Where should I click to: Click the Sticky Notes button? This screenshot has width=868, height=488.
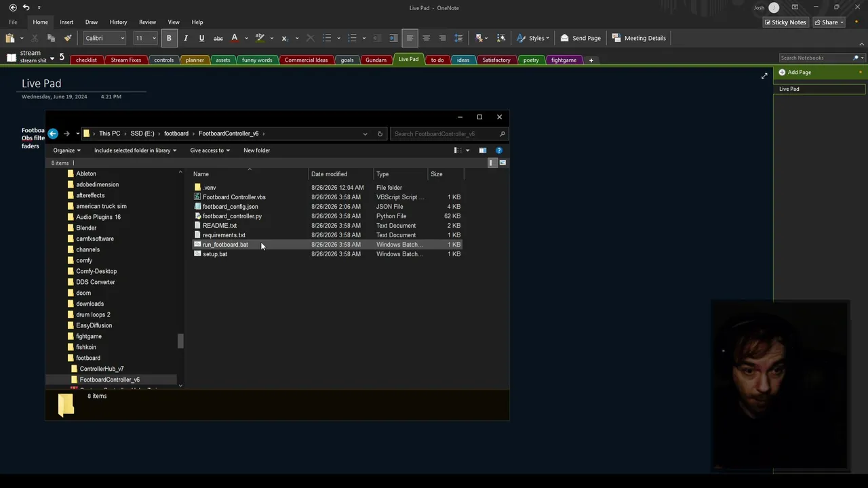click(x=785, y=22)
